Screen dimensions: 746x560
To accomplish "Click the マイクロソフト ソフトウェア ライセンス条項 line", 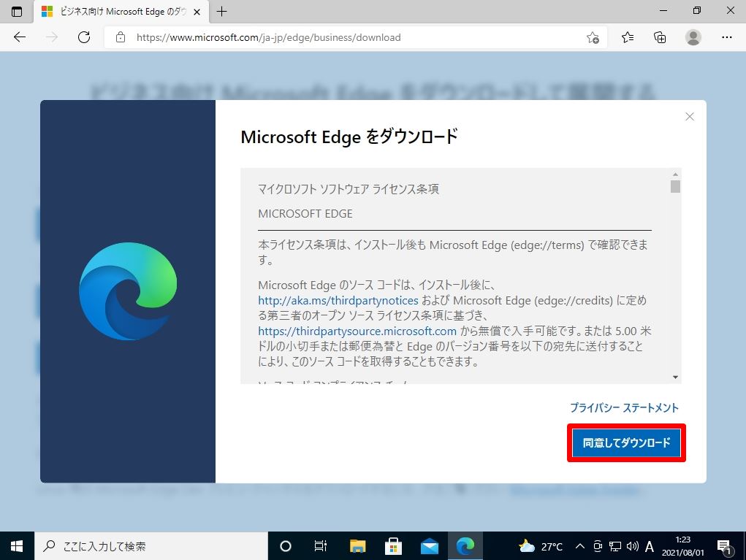I will point(349,189).
